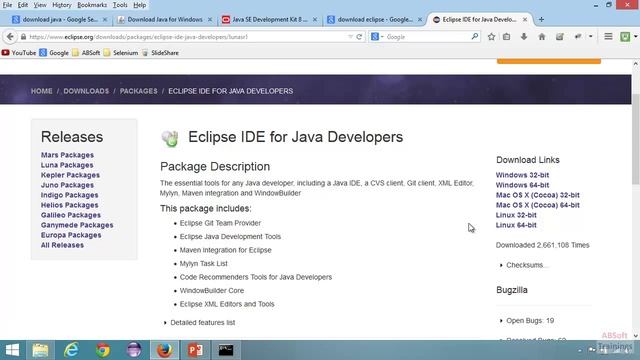Open the Help menu
The width and height of the screenshot is (640, 360).
coord(140,5)
